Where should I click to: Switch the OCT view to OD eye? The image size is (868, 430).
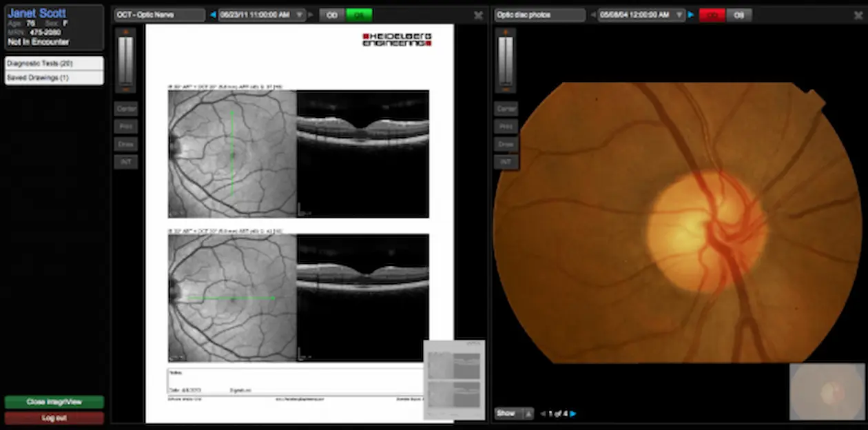coord(331,14)
